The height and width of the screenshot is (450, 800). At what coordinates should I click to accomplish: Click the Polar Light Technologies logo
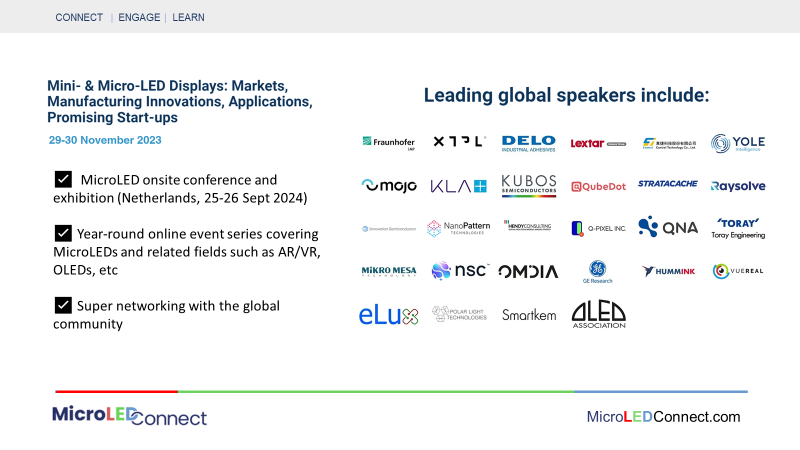[459, 314]
